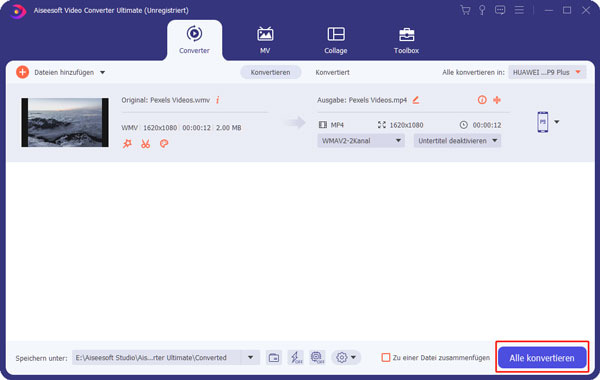Switch to the Toolbox tab
The image size is (600, 380).
coord(406,40)
